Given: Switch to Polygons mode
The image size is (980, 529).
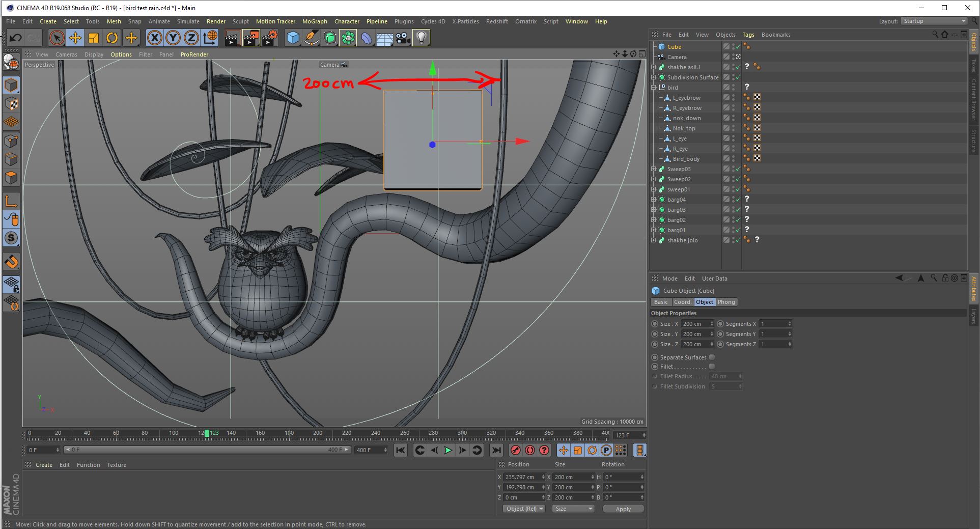Looking at the screenshot, I should (x=11, y=178).
